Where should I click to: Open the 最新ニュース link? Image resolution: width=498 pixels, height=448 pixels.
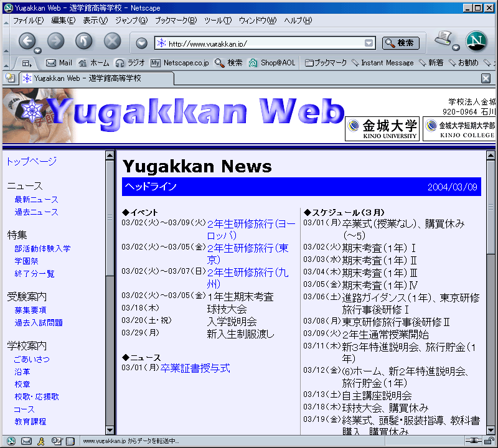36,199
